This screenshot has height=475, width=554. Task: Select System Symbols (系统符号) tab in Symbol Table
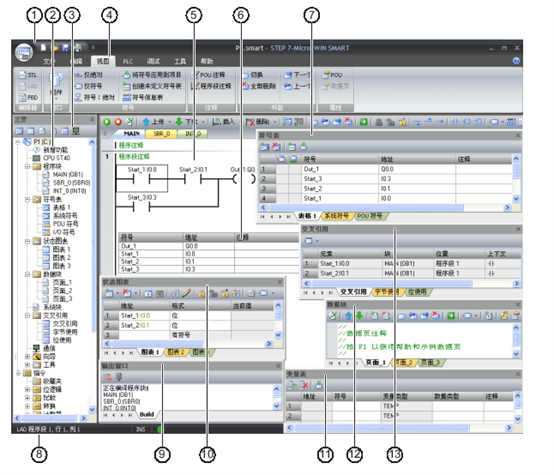pyautogui.click(x=337, y=216)
